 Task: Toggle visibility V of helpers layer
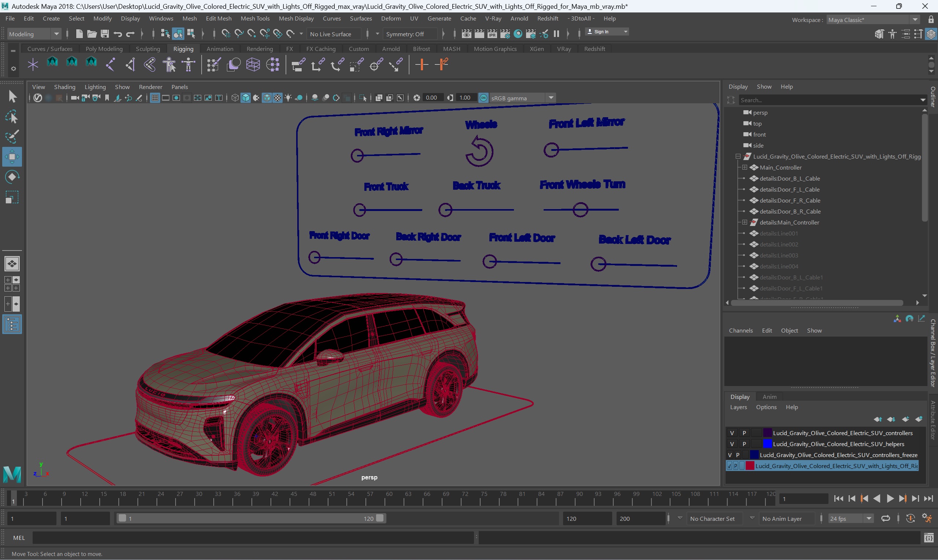click(x=732, y=444)
